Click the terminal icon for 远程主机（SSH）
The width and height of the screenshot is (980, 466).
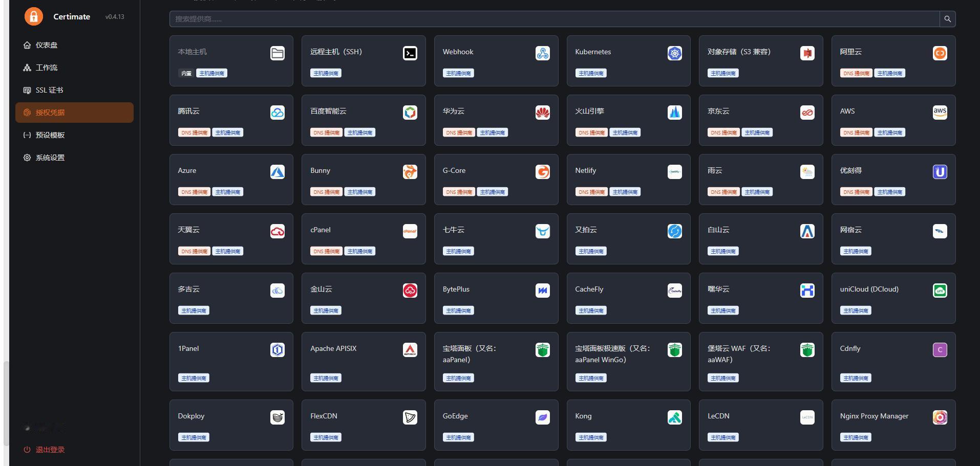[x=410, y=53]
